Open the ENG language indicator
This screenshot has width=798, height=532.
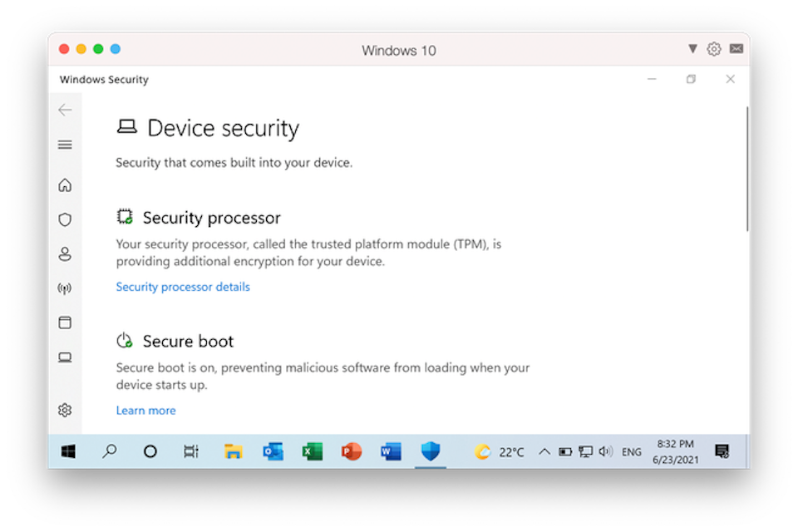coord(632,452)
